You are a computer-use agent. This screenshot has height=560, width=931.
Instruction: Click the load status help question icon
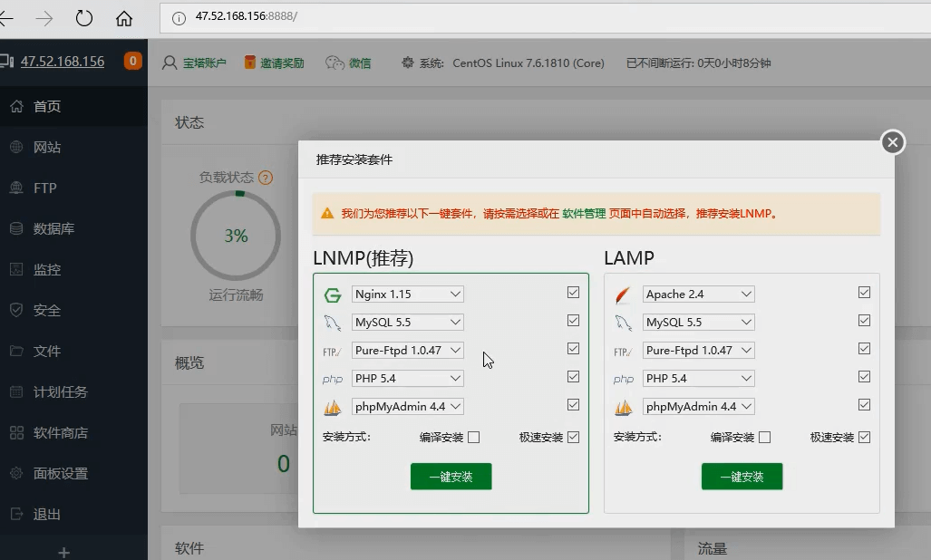pos(266,178)
